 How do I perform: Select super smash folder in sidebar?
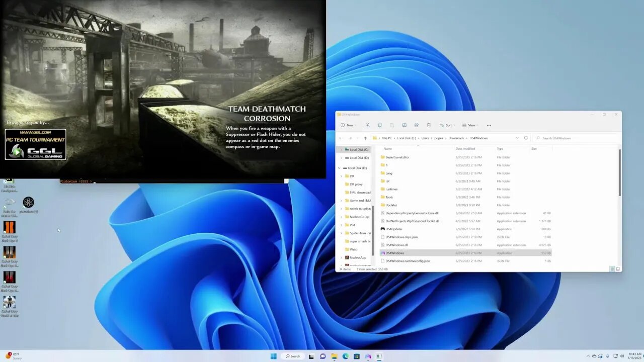coord(358,241)
